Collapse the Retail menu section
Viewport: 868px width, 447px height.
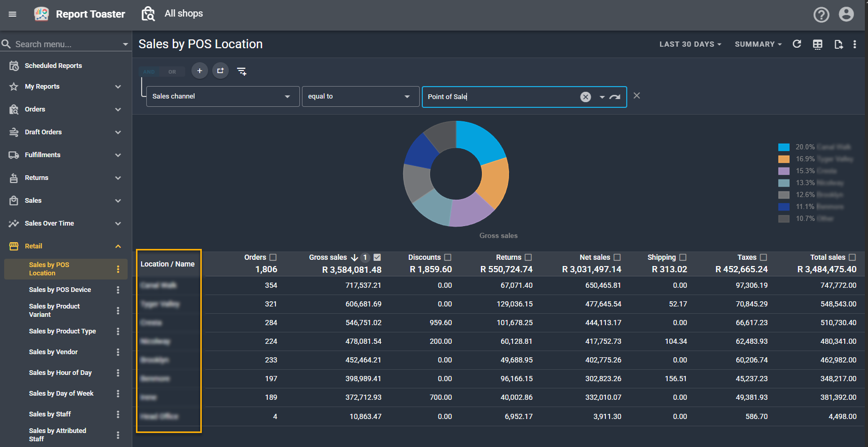118,246
